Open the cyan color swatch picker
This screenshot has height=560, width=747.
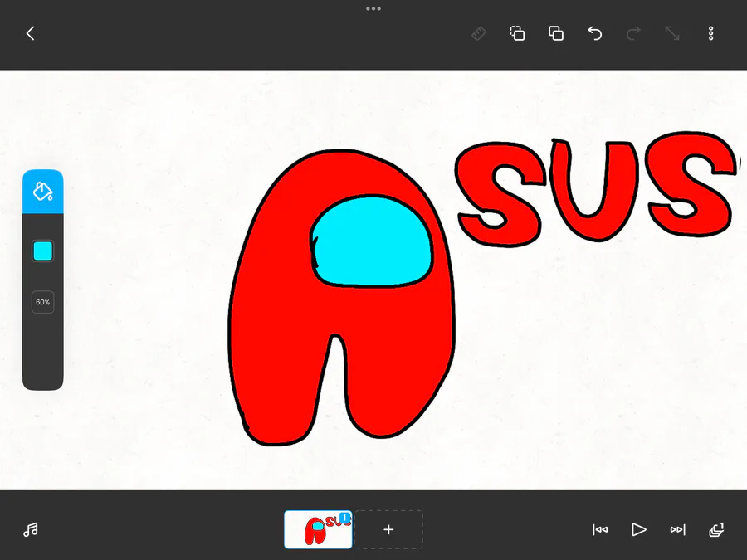coord(43,251)
